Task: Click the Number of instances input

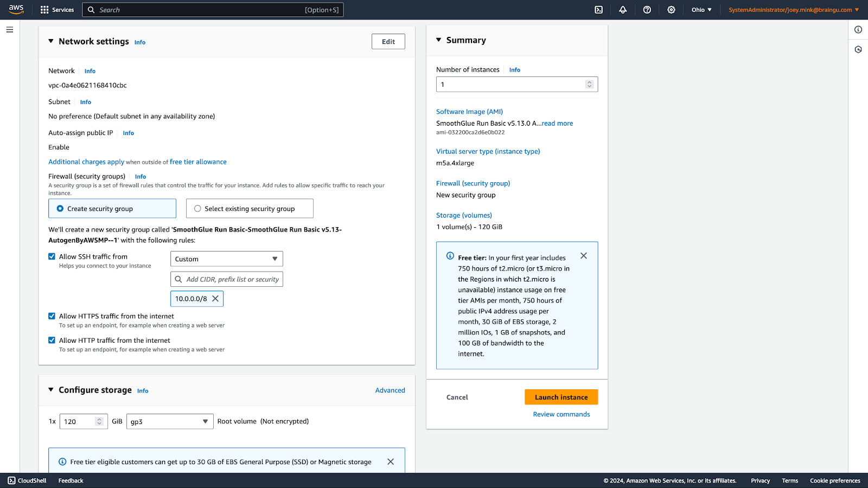Action: (x=517, y=85)
